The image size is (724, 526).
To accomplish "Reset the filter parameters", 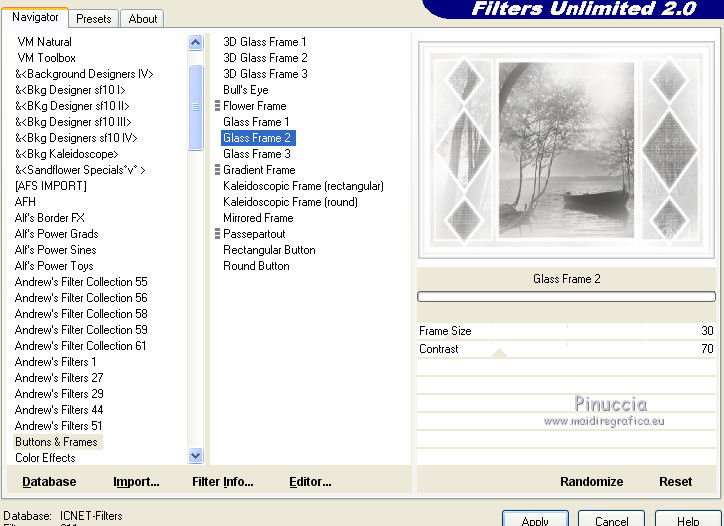I will [x=675, y=482].
